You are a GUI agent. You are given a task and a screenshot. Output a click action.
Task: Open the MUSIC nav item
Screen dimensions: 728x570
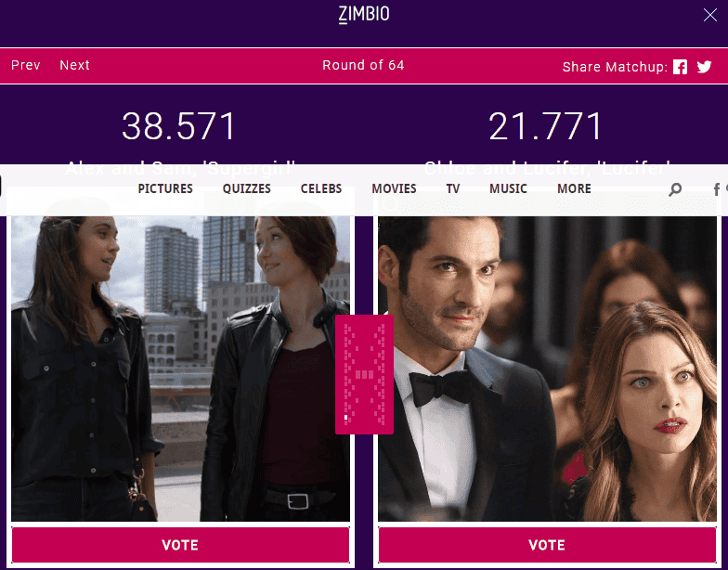point(509,188)
